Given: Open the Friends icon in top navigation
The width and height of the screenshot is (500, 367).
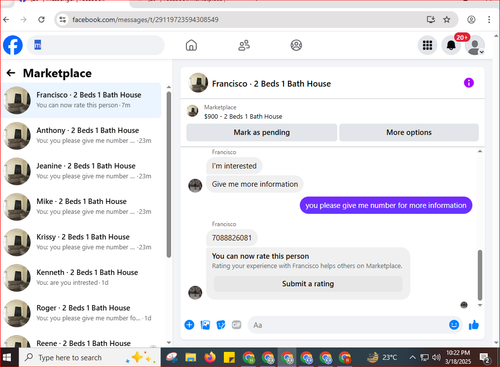Looking at the screenshot, I should click(x=244, y=45).
